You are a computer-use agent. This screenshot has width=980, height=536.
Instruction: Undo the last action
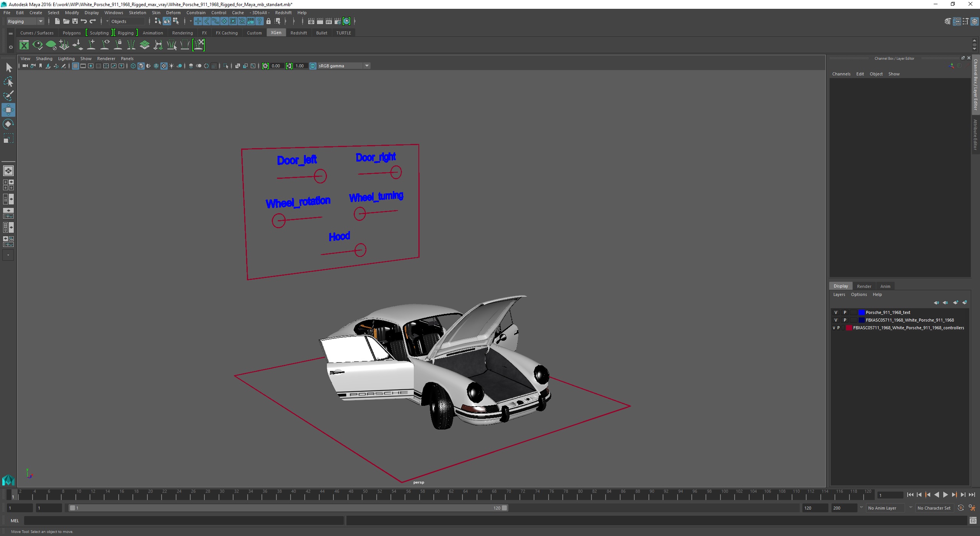83,21
